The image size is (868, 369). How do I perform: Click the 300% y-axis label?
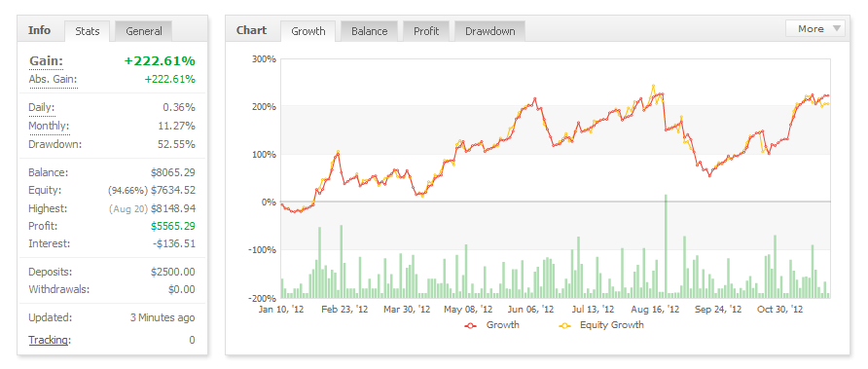[264, 58]
